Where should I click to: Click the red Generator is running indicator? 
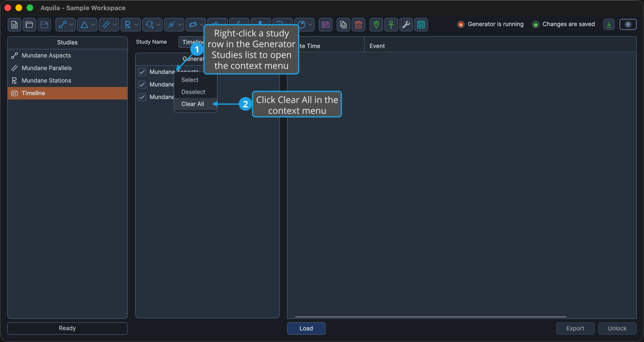[461, 24]
